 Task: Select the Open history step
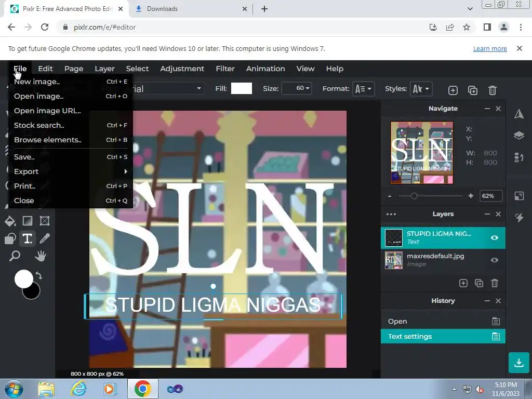click(443, 321)
